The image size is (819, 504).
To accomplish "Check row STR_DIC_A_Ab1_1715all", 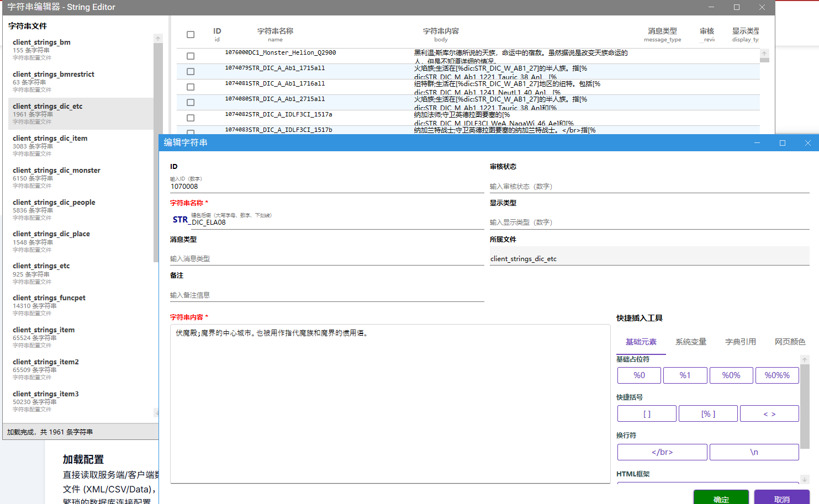I will 191,71.
